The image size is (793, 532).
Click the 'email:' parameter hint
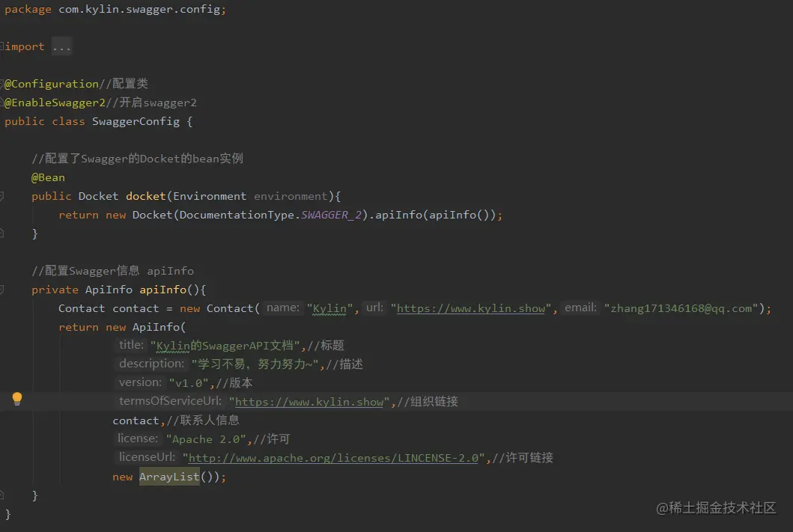(x=580, y=308)
